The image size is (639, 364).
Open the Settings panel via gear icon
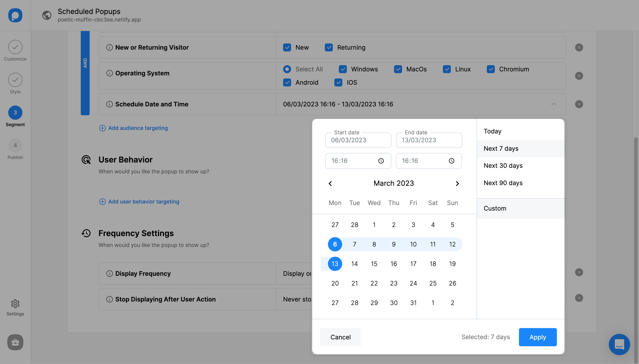pyautogui.click(x=15, y=304)
